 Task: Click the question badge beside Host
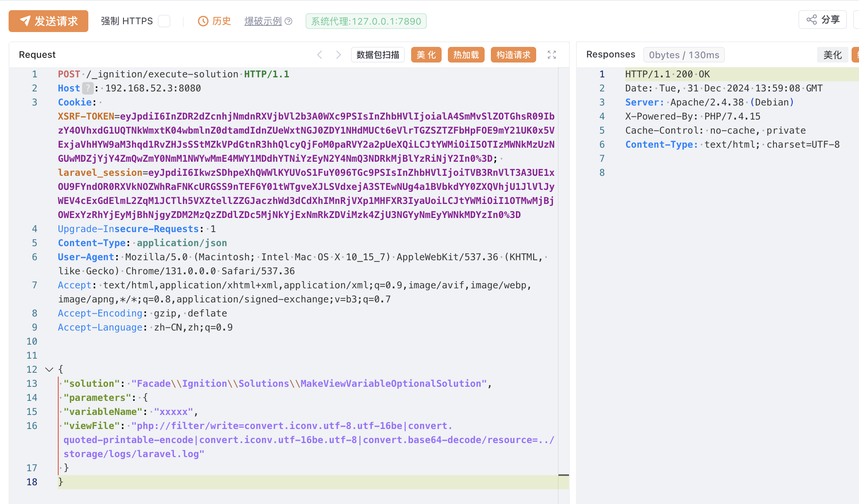[x=88, y=88]
